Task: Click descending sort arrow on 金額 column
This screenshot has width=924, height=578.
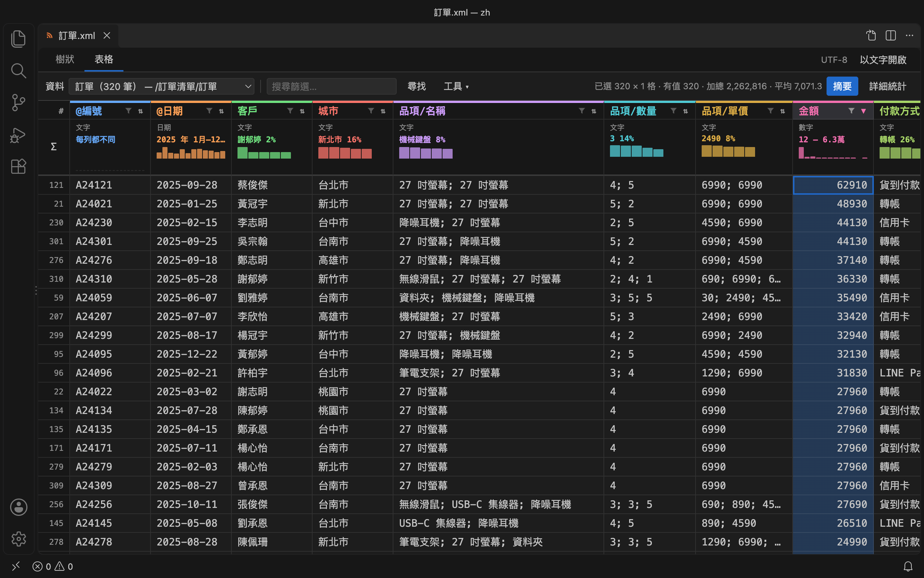Action: 863,111
